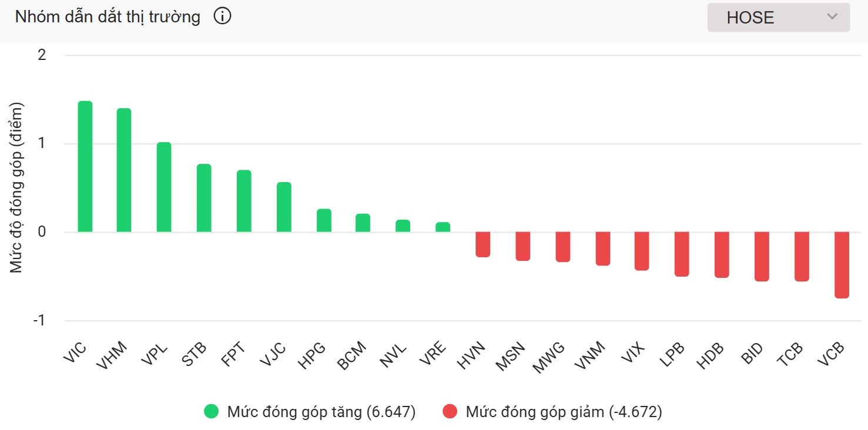The image size is (868, 430).
Task: Click the green FPT bar
Action: pyautogui.click(x=244, y=201)
